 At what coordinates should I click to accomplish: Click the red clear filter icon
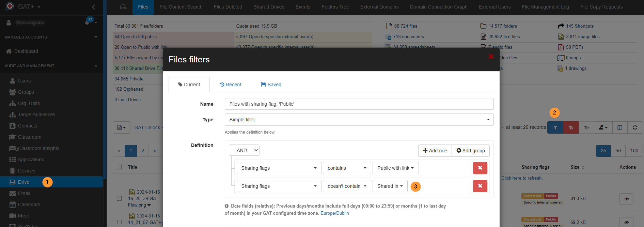click(x=571, y=127)
